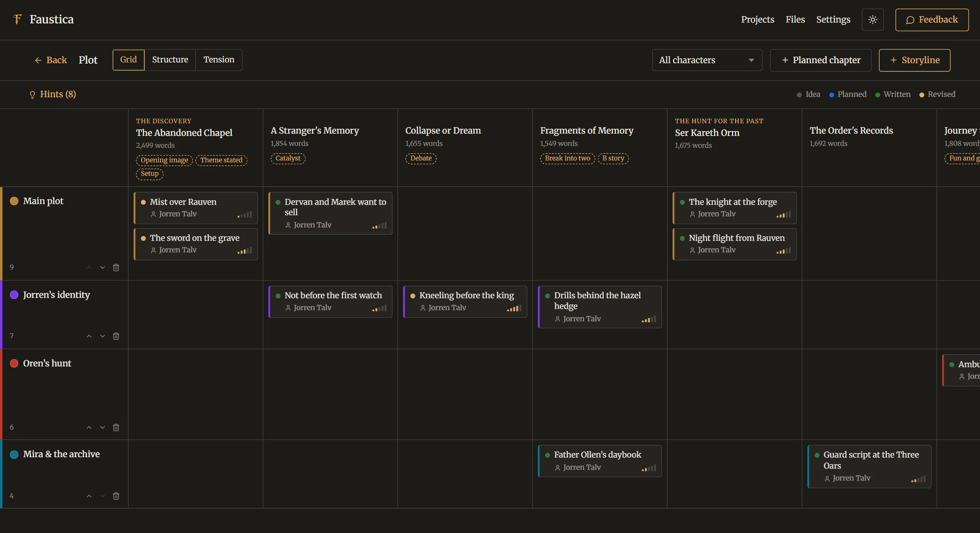The image size is (980, 533).
Task: Expand Hints (8) section
Action: (53, 94)
